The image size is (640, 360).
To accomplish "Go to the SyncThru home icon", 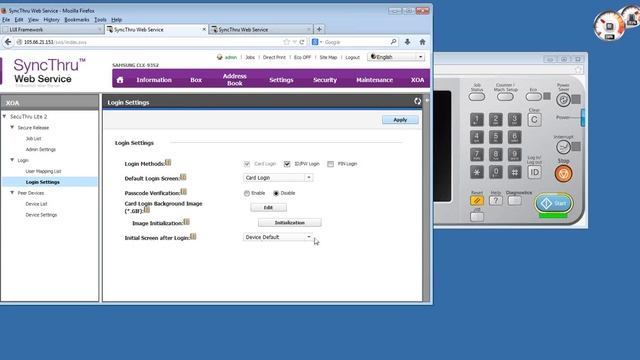I will (x=120, y=80).
